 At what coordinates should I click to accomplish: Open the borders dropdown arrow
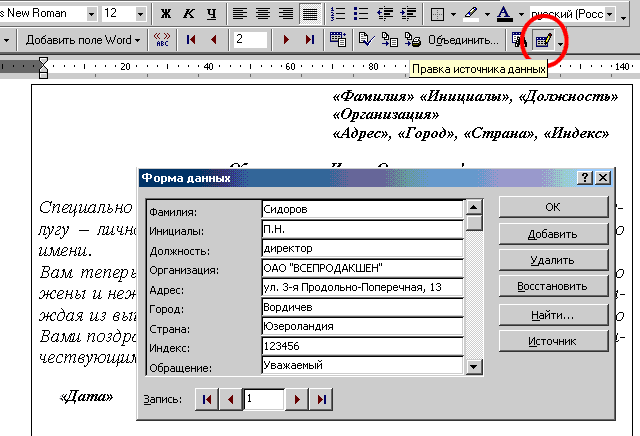[453, 14]
